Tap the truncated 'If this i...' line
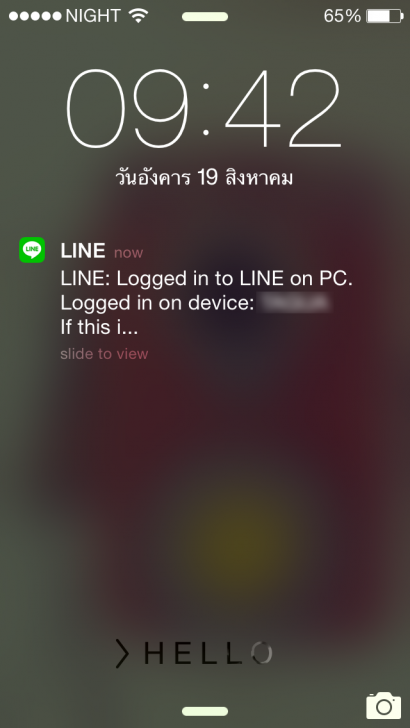 pos(99,328)
